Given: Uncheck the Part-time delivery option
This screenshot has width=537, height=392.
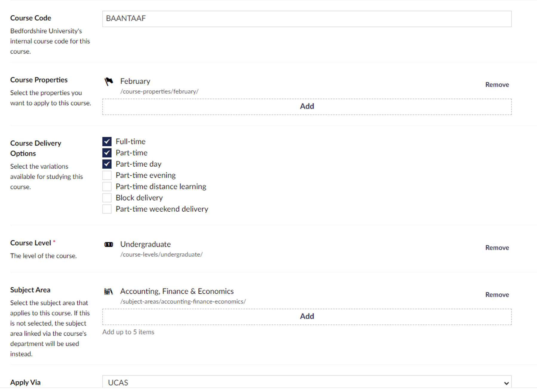Looking at the screenshot, I should 107,153.
